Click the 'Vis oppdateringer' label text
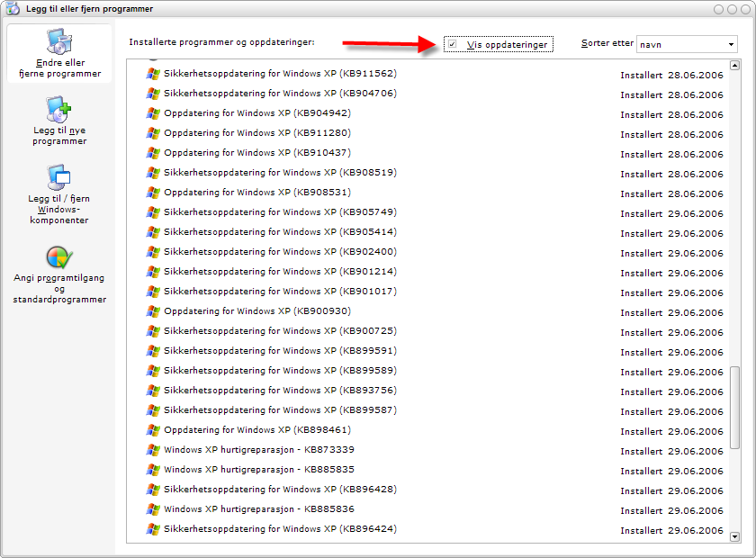756x558 pixels. click(508, 45)
